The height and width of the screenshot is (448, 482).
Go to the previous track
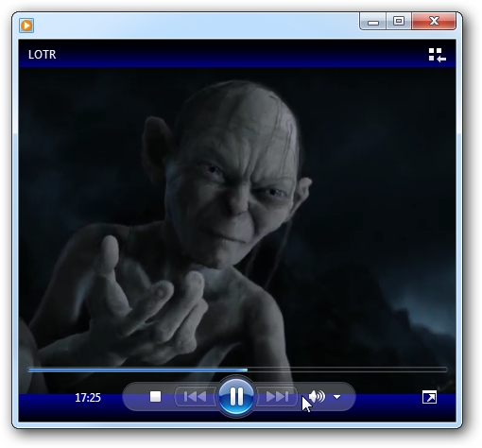(195, 397)
